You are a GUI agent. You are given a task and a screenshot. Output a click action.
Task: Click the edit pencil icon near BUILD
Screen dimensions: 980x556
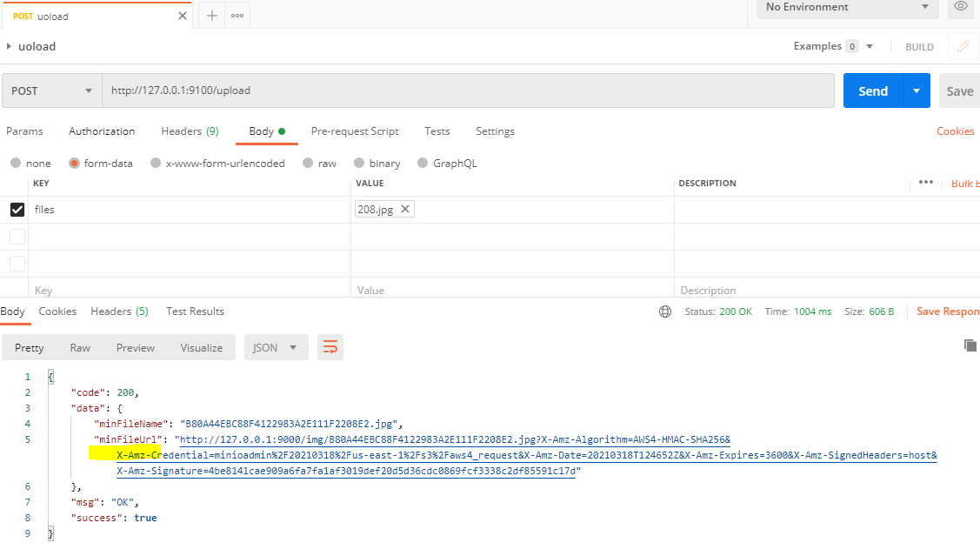click(963, 46)
